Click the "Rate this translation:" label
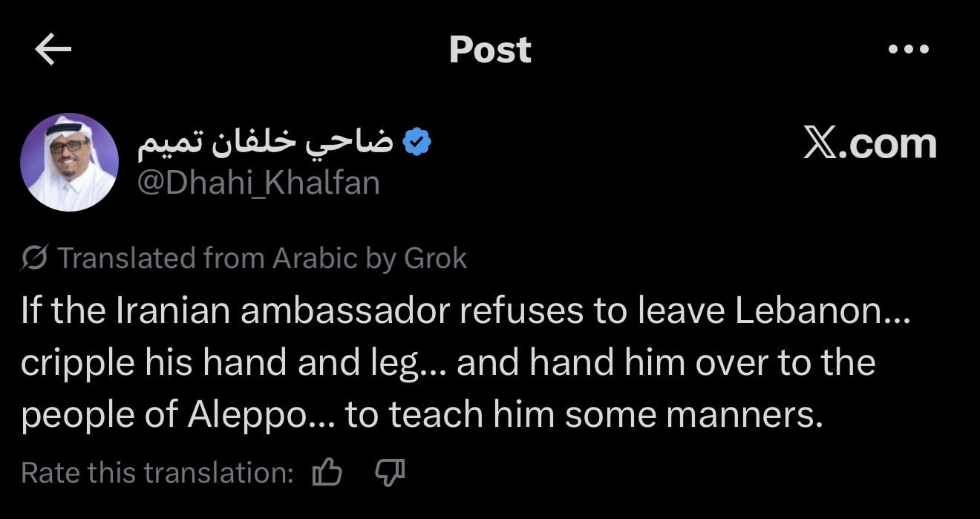This screenshot has width=980, height=519. [157, 472]
